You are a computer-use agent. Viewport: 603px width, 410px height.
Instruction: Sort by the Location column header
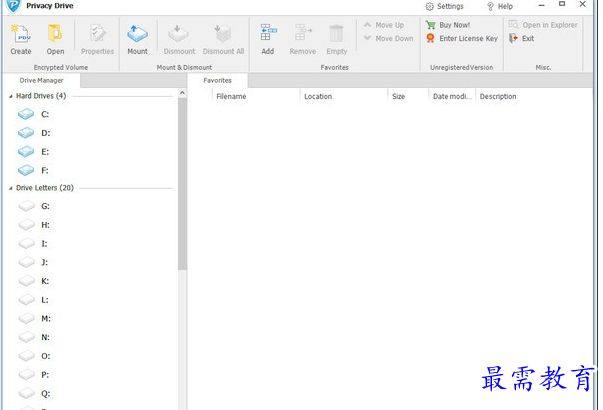click(318, 97)
